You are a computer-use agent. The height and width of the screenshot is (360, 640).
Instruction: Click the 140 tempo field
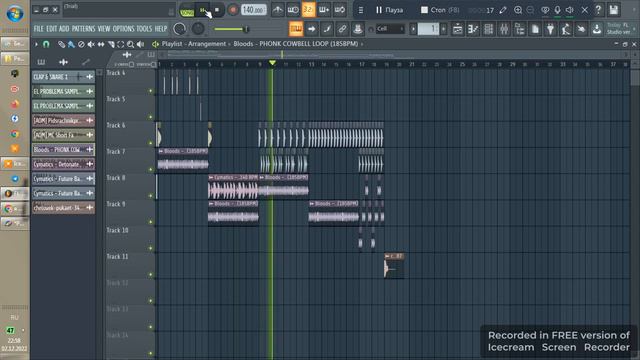tap(253, 10)
